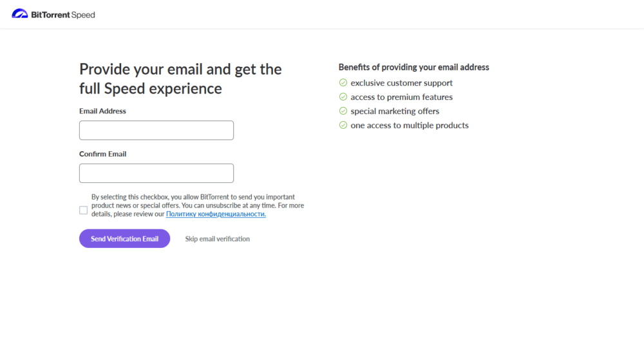Select the 'one access to multiple products' text
This screenshot has width=644, height=362.
tap(410, 125)
